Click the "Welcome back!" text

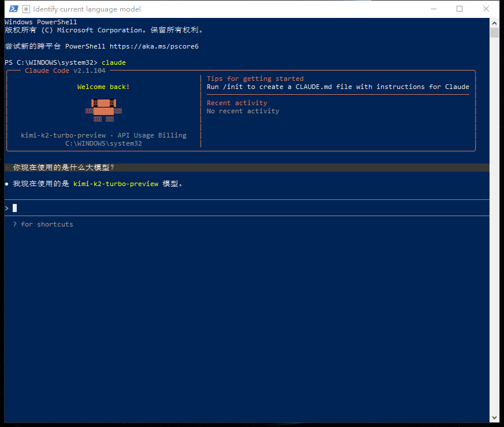tap(103, 87)
